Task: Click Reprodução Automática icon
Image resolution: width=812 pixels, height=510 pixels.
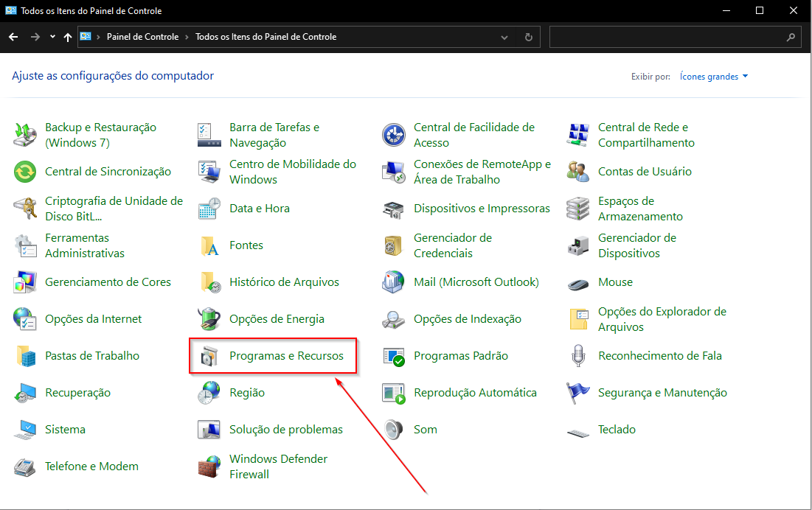Action: 394,393
